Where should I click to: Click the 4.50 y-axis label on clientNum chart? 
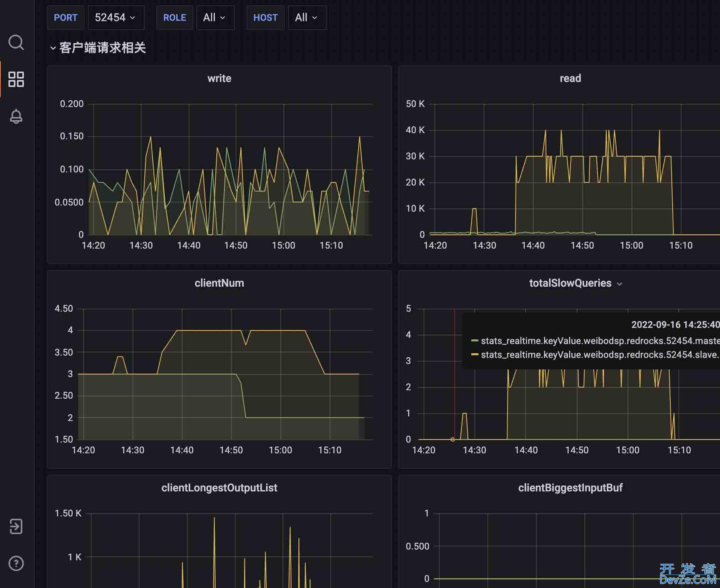pos(64,309)
